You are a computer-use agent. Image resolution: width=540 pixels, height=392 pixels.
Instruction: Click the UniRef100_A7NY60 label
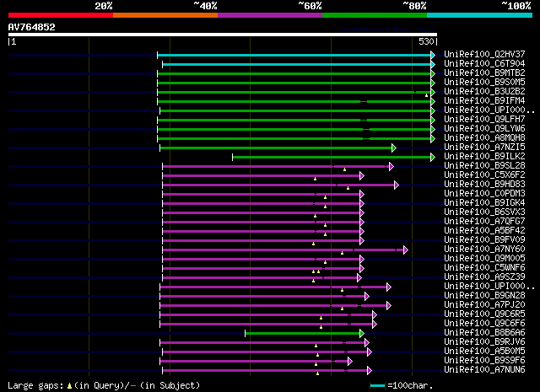(x=484, y=250)
